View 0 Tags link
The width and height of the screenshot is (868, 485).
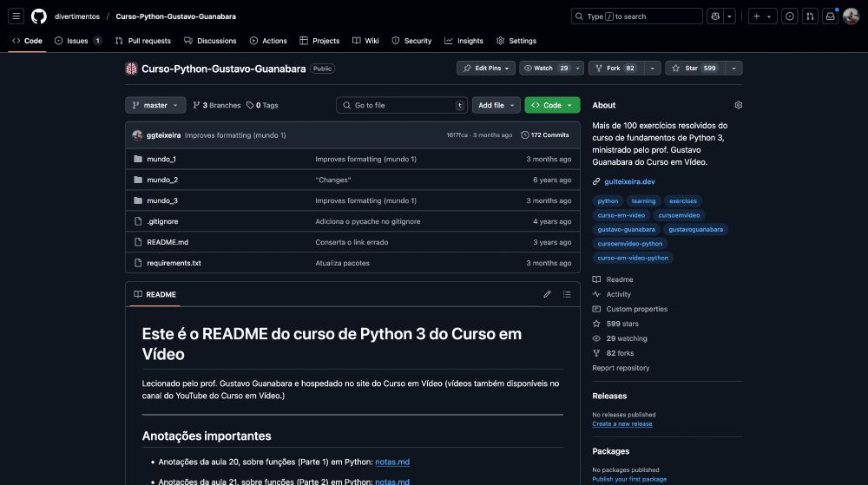pos(262,105)
